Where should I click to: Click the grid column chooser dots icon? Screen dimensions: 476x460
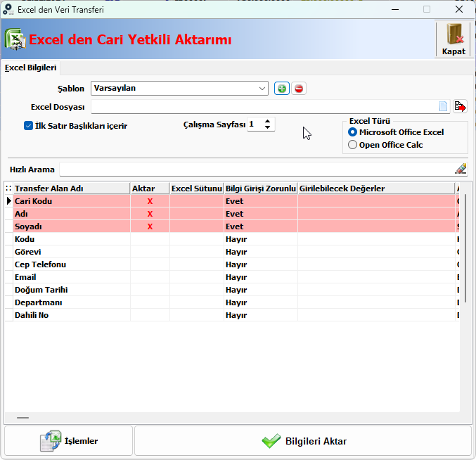(x=8, y=189)
